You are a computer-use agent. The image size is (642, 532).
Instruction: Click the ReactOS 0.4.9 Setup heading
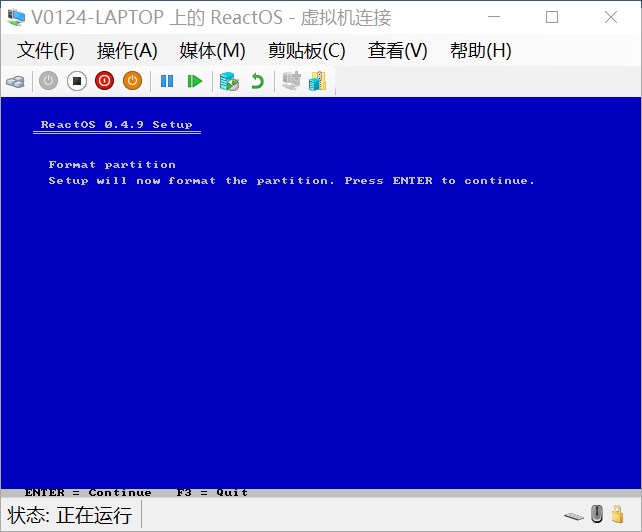tap(117, 125)
